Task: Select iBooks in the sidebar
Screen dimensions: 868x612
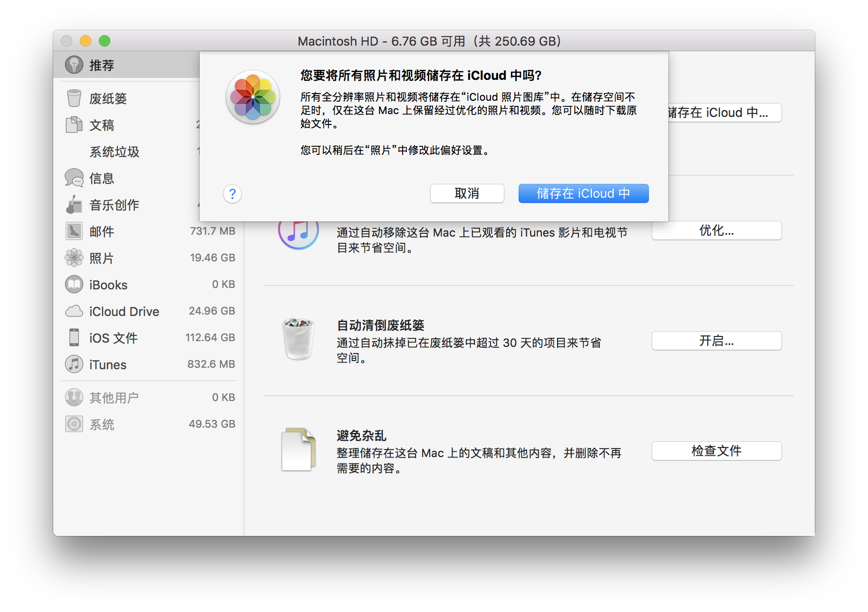Action: coord(148,285)
